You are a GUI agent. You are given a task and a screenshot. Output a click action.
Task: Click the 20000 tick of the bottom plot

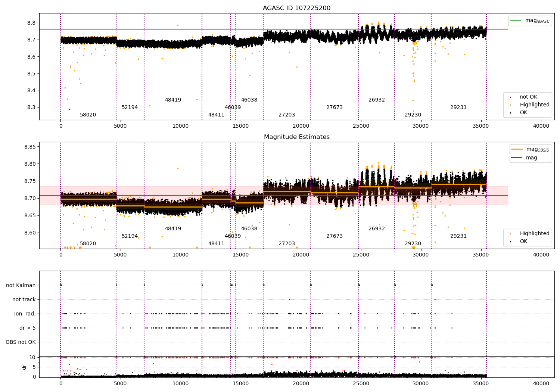click(x=301, y=383)
